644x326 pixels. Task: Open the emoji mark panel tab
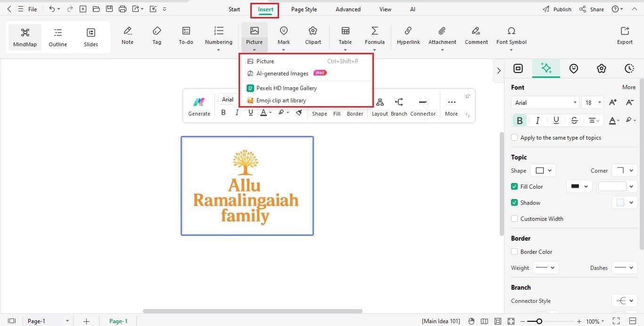[573, 68]
